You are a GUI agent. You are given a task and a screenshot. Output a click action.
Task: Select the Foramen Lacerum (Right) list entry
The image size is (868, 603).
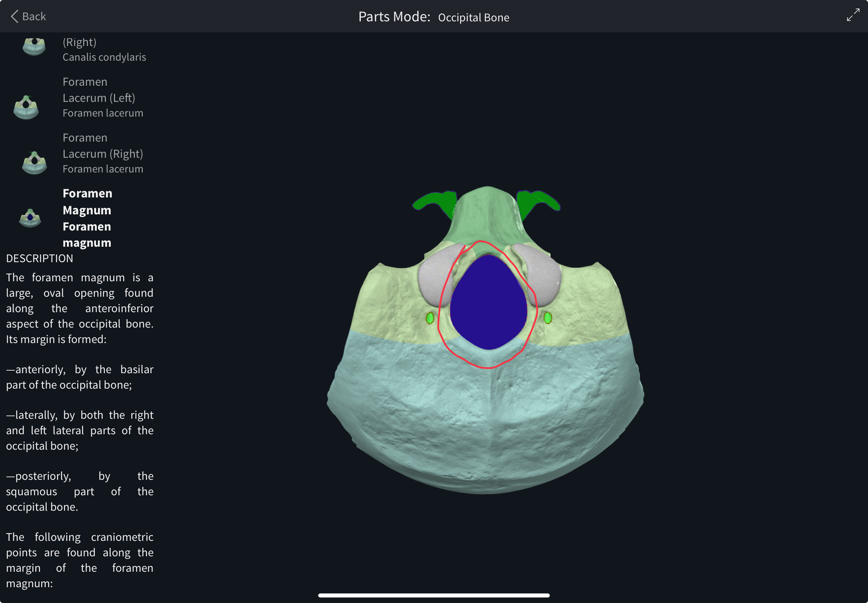(102, 153)
